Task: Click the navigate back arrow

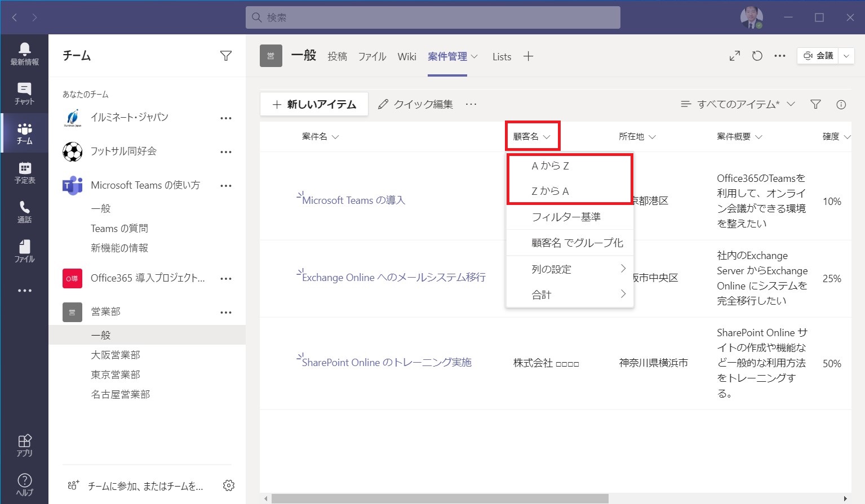Action: 15,17
